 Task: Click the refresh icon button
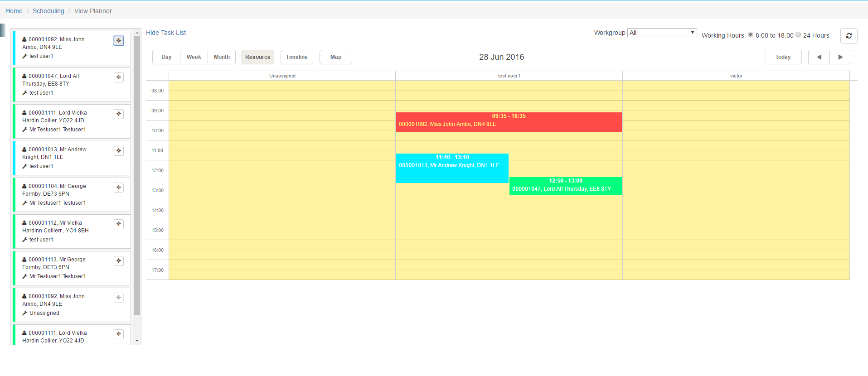tap(849, 36)
